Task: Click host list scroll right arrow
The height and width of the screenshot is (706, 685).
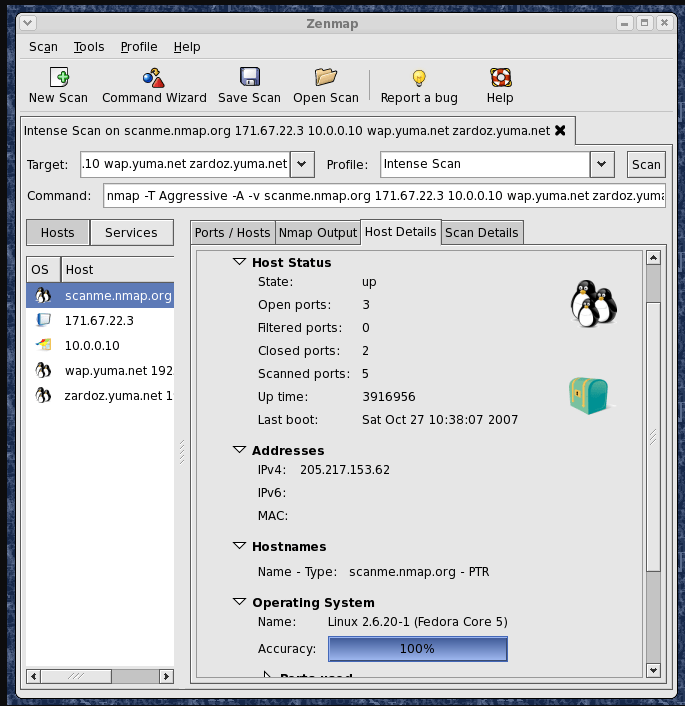Action: point(166,676)
